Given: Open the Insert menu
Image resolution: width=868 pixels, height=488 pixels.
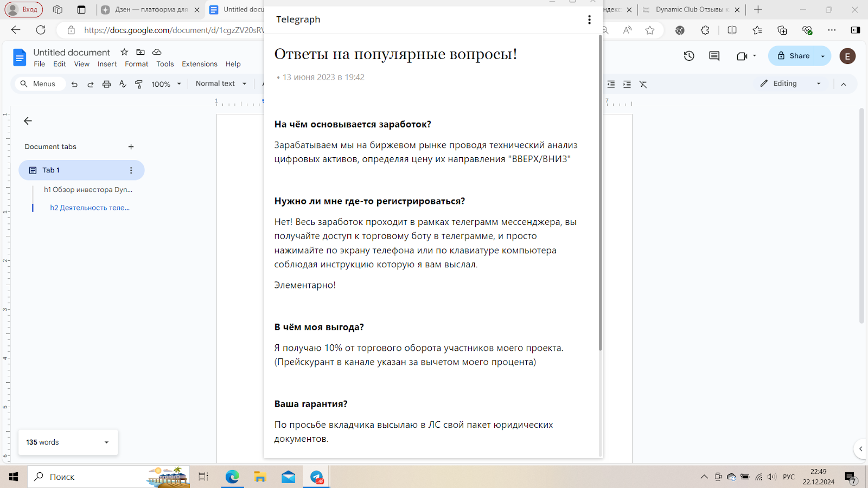Looking at the screenshot, I should [x=107, y=64].
